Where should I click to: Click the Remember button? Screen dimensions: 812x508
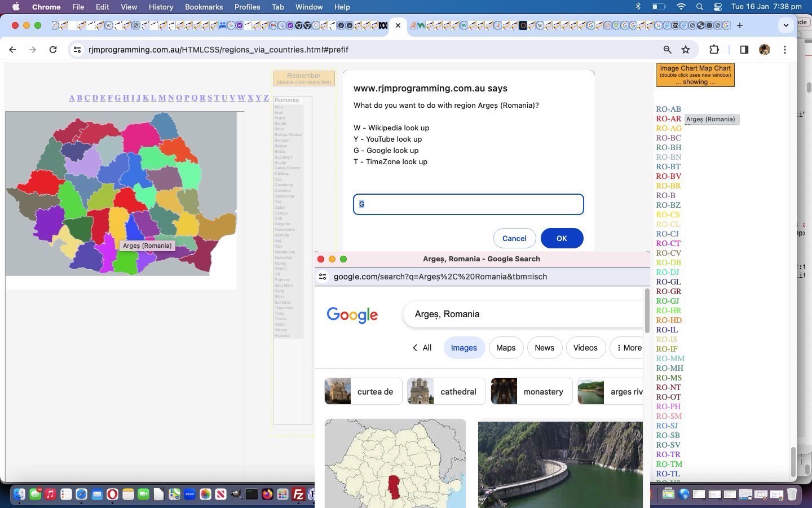[304, 78]
